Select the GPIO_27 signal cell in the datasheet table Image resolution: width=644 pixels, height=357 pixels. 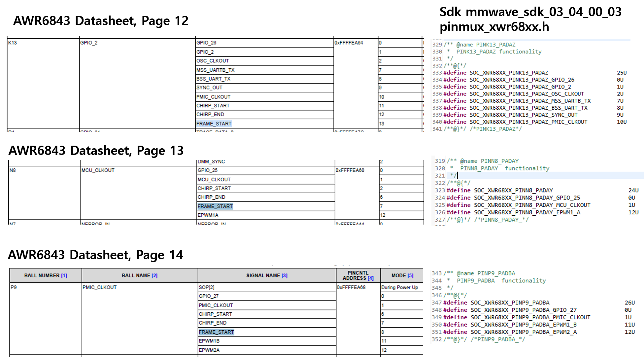coord(267,296)
